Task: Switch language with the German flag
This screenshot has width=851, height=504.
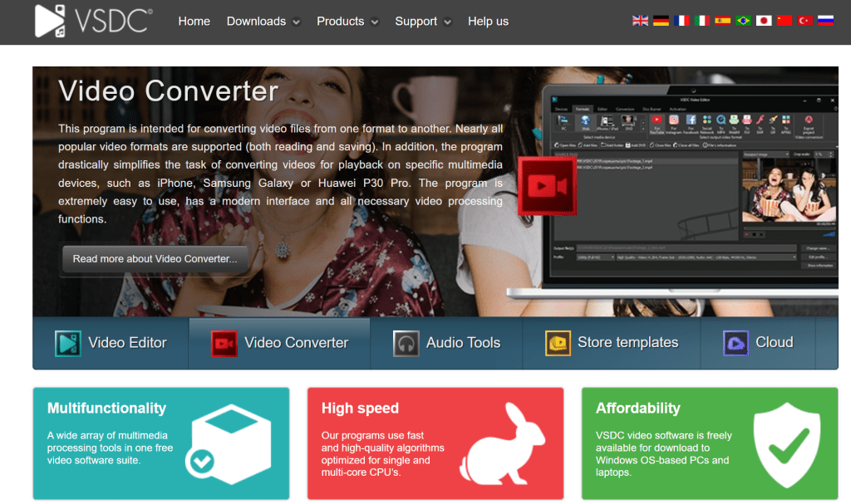Action: tap(661, 21)
